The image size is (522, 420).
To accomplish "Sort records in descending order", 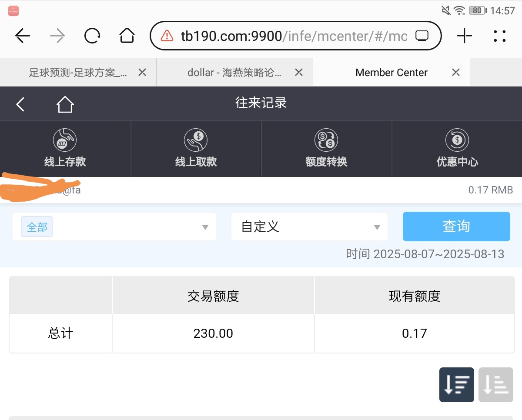I will [x=456, y=385].
